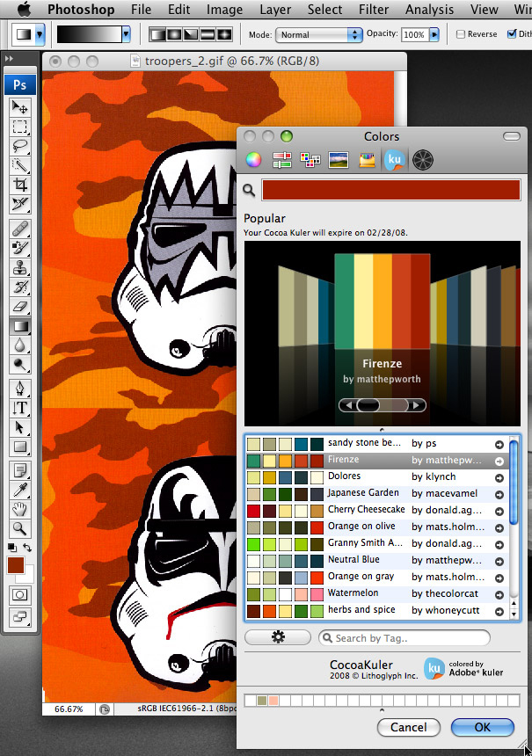Advance coverflow with right arrow

[x=417, y=405]
